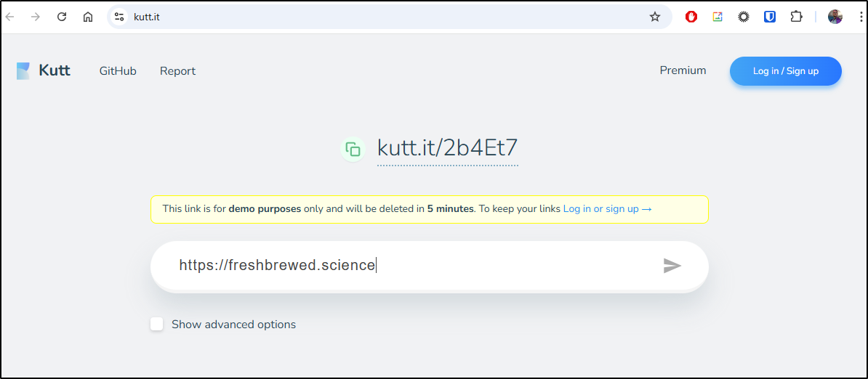Open the red adblocker extension icon
Screen dimensions: 868x379
click(691, 17)
